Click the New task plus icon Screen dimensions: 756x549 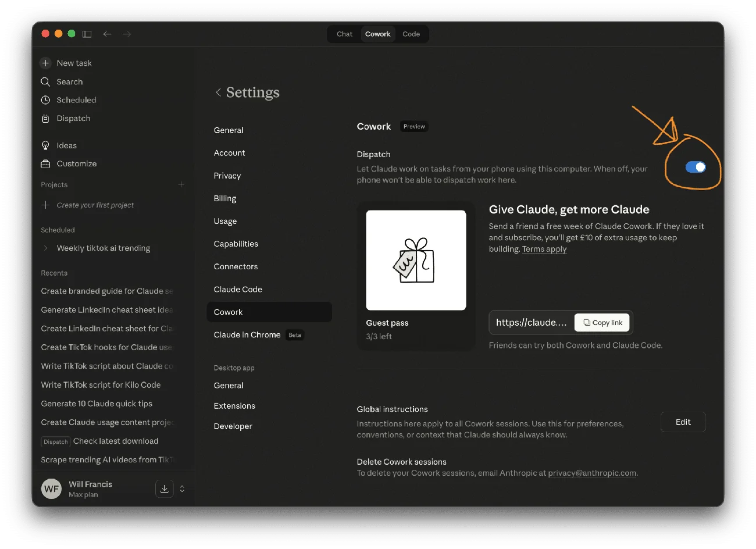click(45, 63)
